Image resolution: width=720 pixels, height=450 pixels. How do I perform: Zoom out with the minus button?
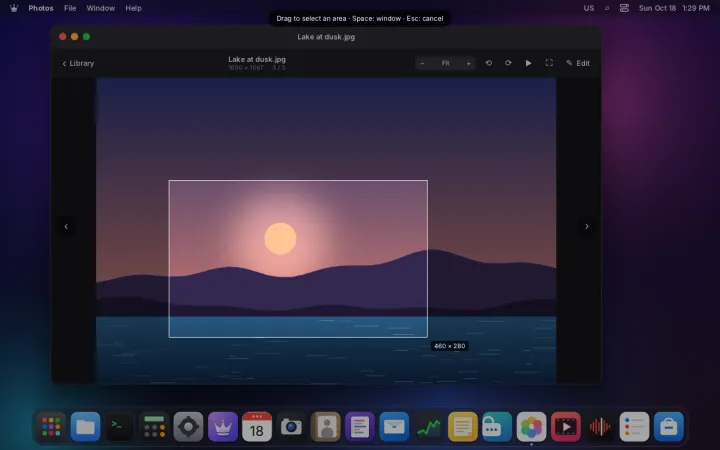(x=422, y=63)
